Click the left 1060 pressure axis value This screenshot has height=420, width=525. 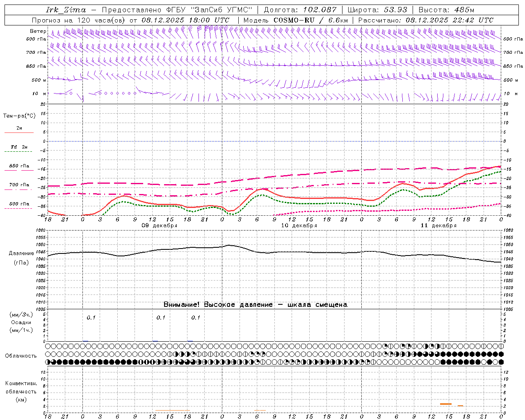pos(40,231)
